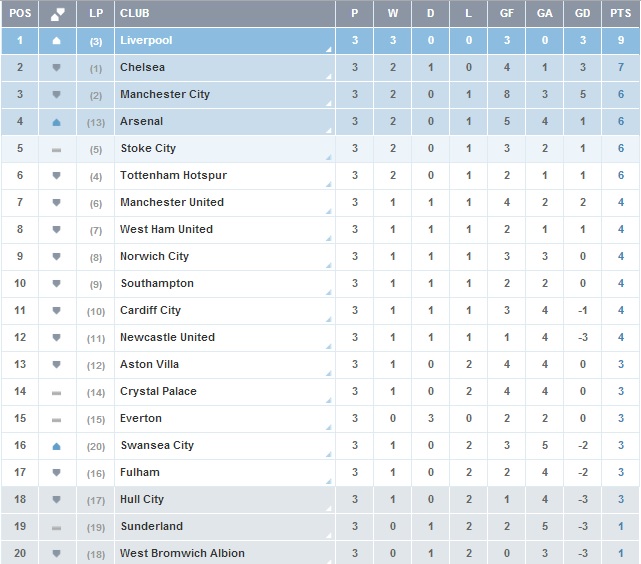641x564 pixels.
Task: Click Chelsea's points value of 7
Action: [x=621, y=68]
